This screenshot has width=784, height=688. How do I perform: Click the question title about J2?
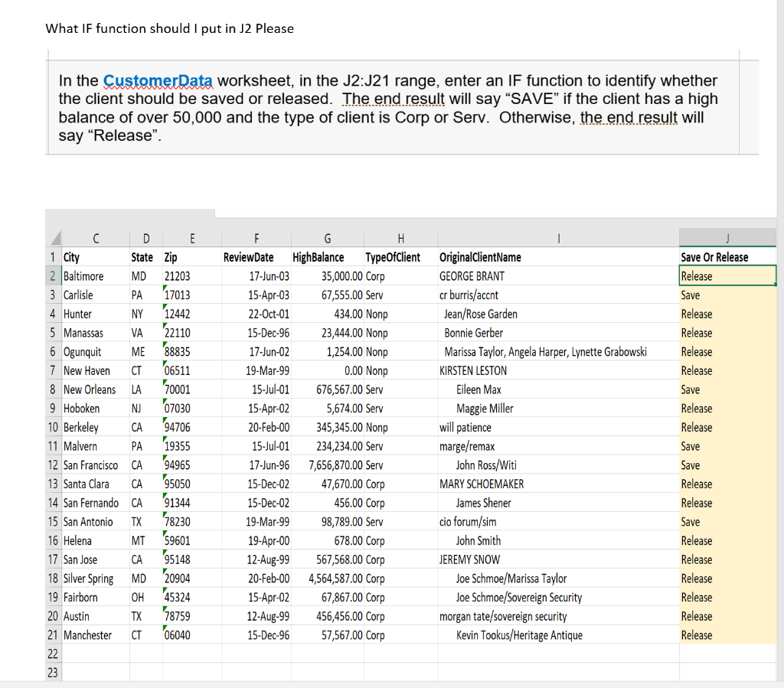click(x=169, y=28)
